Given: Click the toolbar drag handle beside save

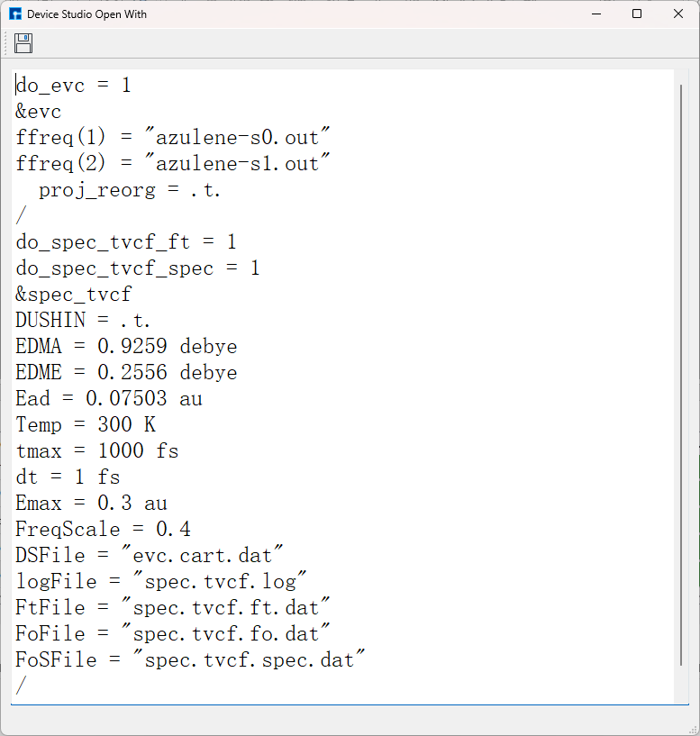Looking at the screenshot, I should point(7,43).
